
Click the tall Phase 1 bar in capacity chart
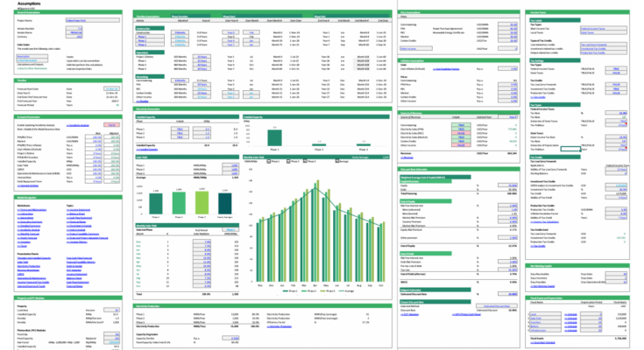[x=274, y=137]
